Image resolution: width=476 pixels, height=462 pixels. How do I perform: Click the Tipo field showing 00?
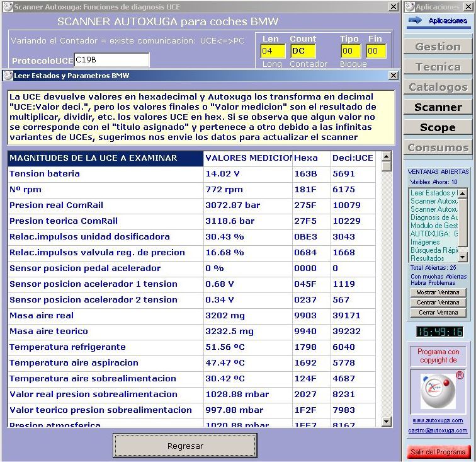(351, 51)
